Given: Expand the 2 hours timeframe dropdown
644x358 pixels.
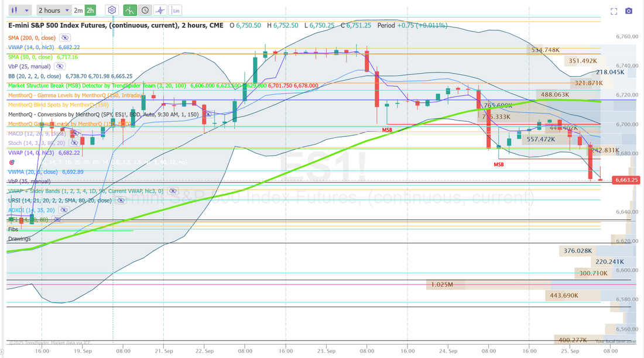Looking at the screenshot, I should pyautogui.click(x=53, y=11).
